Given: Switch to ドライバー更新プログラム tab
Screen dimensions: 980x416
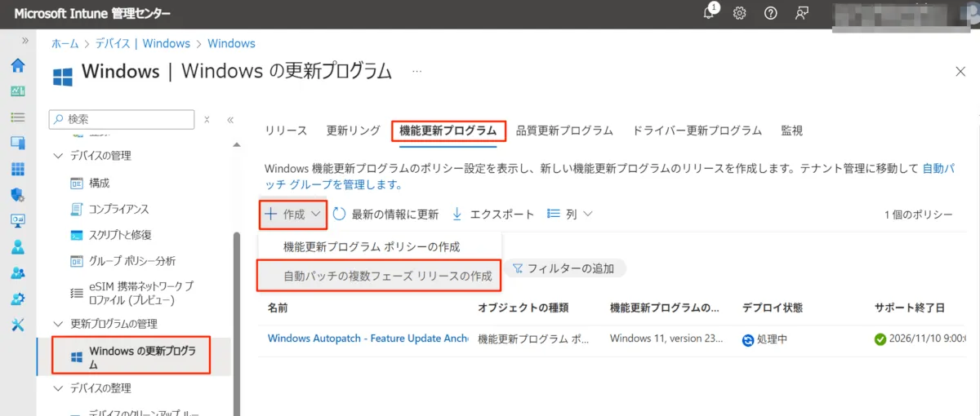Looking at the screenshot, I should [x=697, y=131].
